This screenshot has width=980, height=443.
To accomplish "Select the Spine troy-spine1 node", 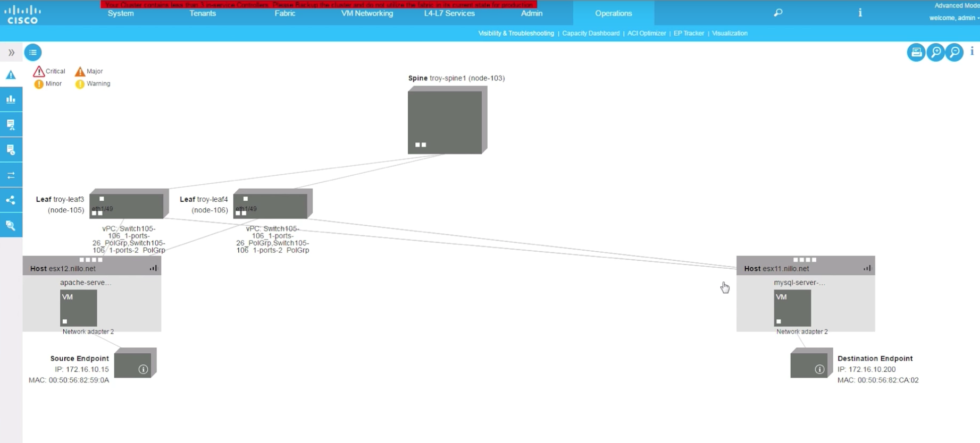I will (x=445, y=122).
